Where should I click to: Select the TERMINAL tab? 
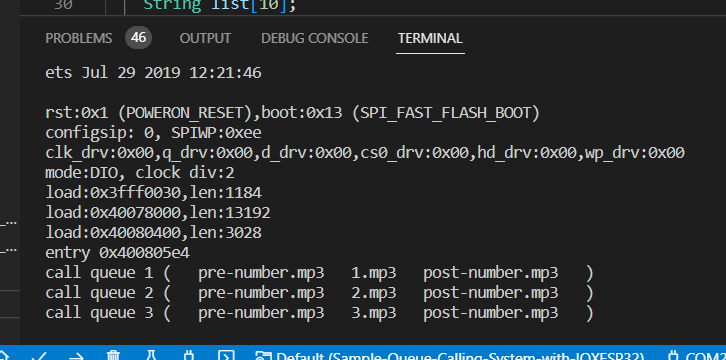pyautogui.click(x=430, y=38)
